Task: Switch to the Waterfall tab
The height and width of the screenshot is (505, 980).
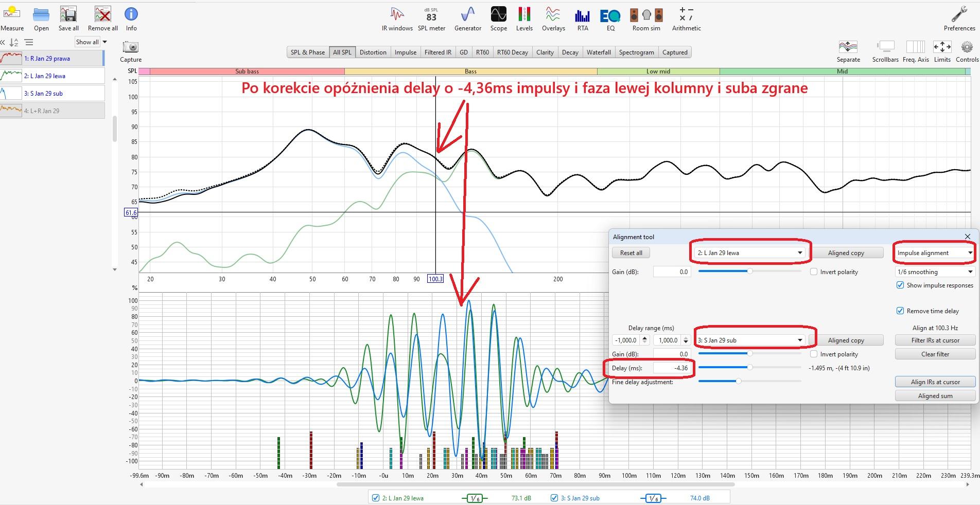Action: tap(599, 52)
